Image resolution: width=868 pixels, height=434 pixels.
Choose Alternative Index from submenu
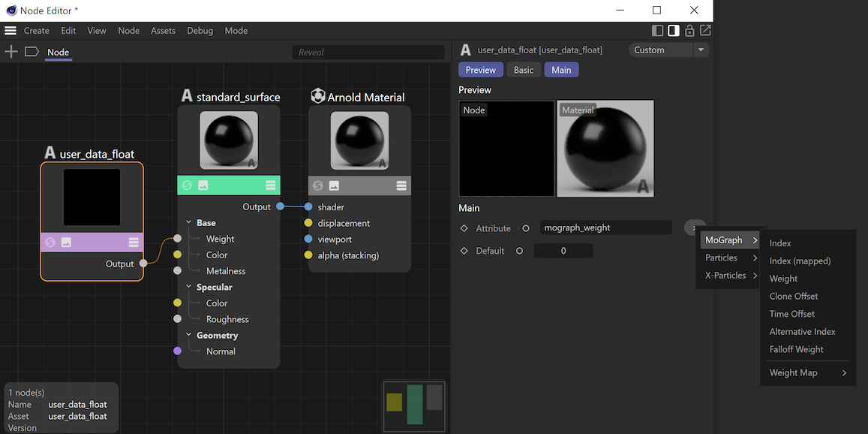[x=803, y=332]
